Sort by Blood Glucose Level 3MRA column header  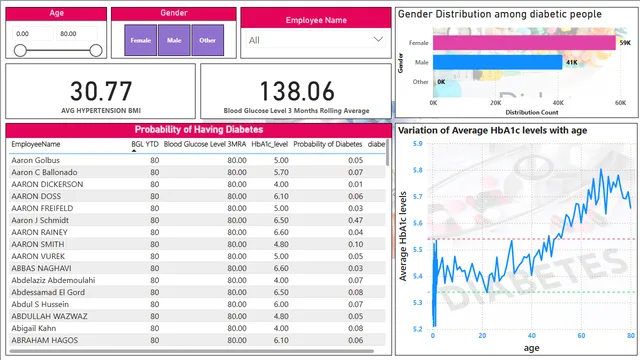point(205,144)
